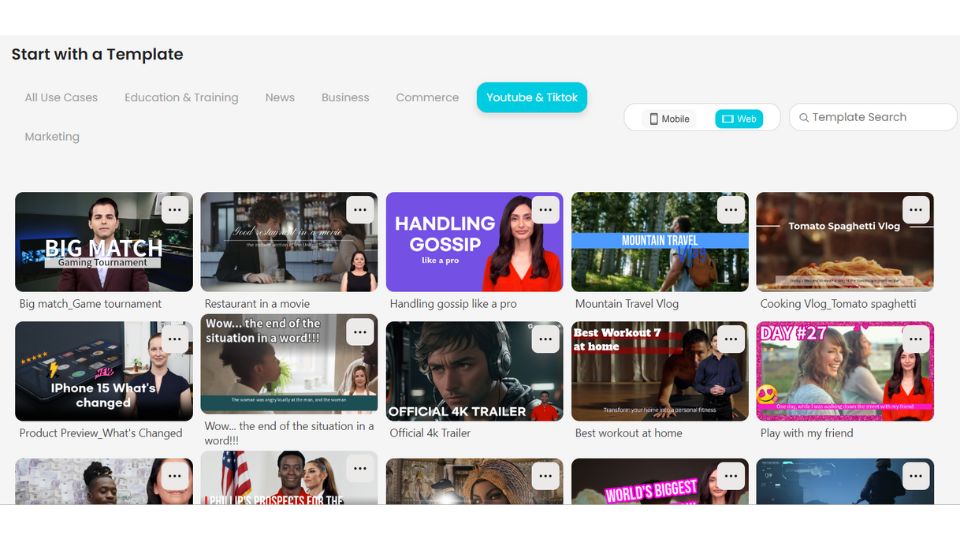This screenshot has width=960, height=540.
Task: Open the Big Match gaming tournament thumbnail
Action: (104, 242)
